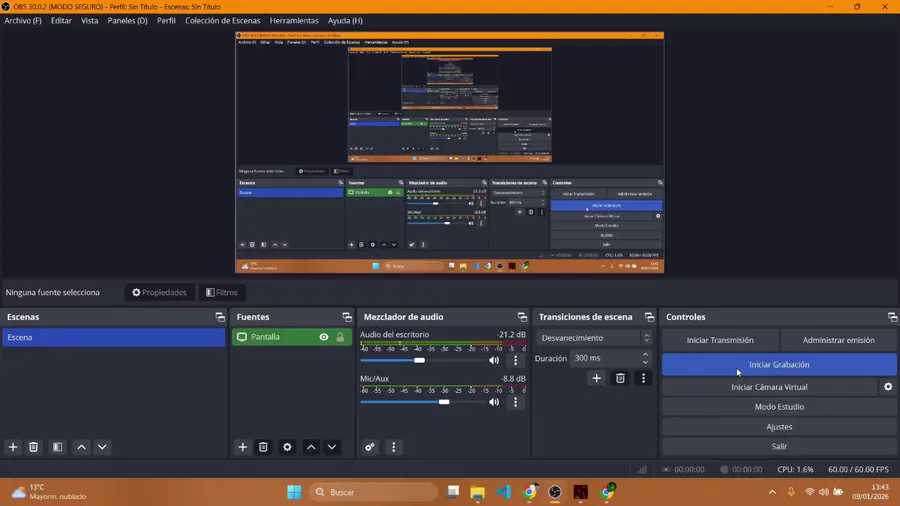Add a new source in Fuentes panel
Screen dimensions: 900x506
click(x=243, y=447)
